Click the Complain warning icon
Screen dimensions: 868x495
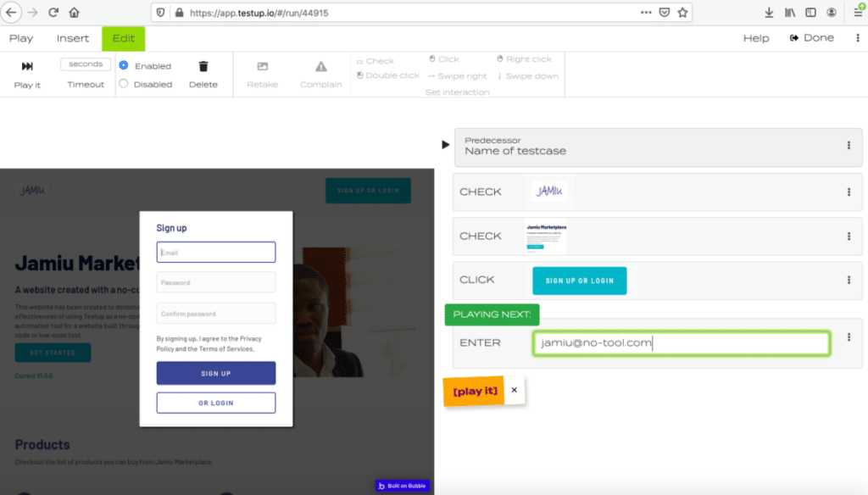coord(321,66)
